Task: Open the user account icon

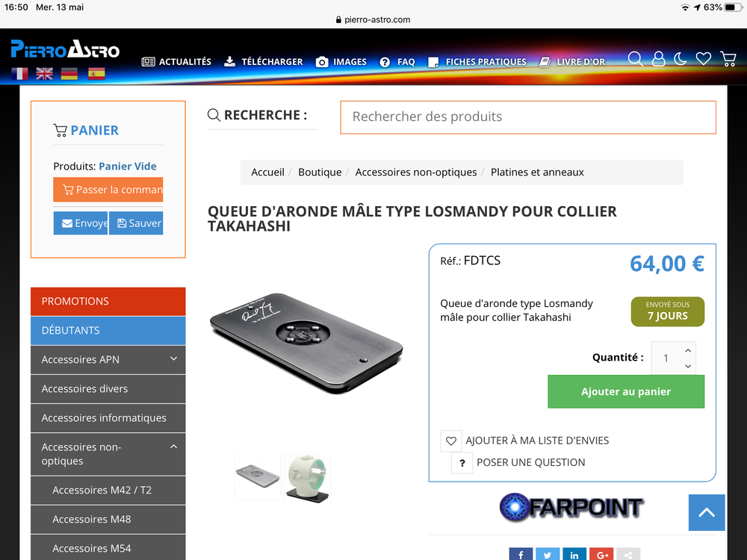Action: coord(658,59)
